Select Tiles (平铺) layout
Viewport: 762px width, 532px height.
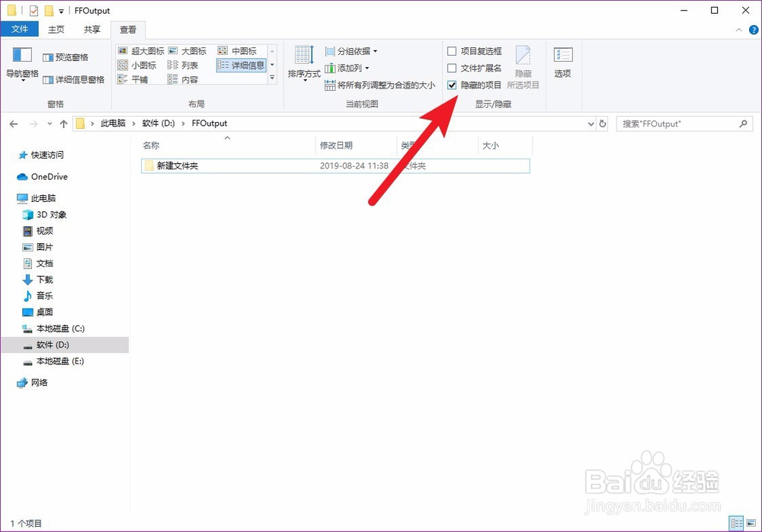pyautogui.click(x=133, y=79)
